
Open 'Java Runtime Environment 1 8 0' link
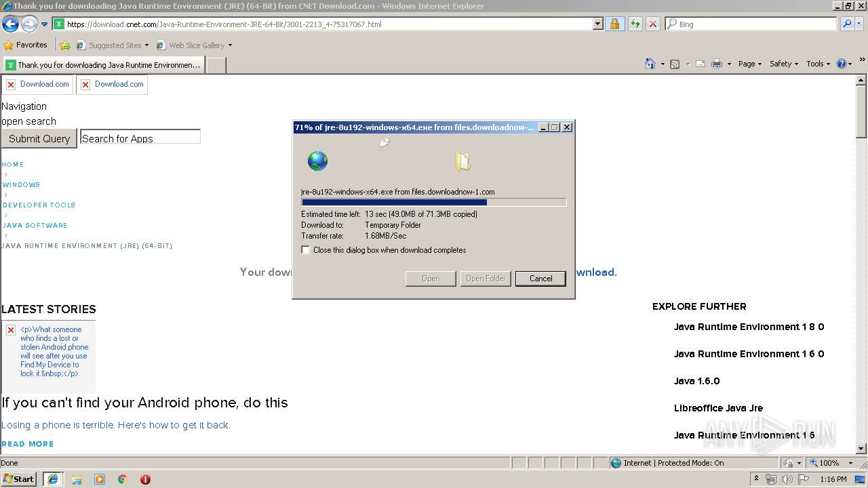(749, 327)
